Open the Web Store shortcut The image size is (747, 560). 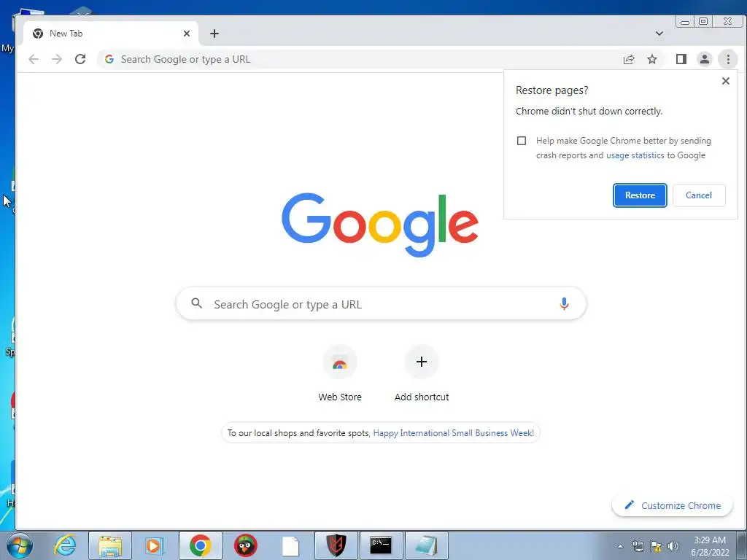coord(340,374)
